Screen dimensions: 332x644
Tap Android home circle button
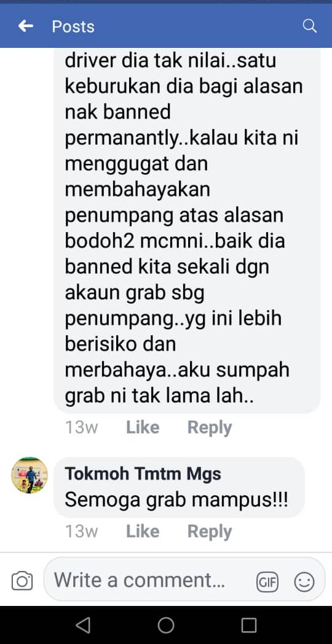pos(166,625)
